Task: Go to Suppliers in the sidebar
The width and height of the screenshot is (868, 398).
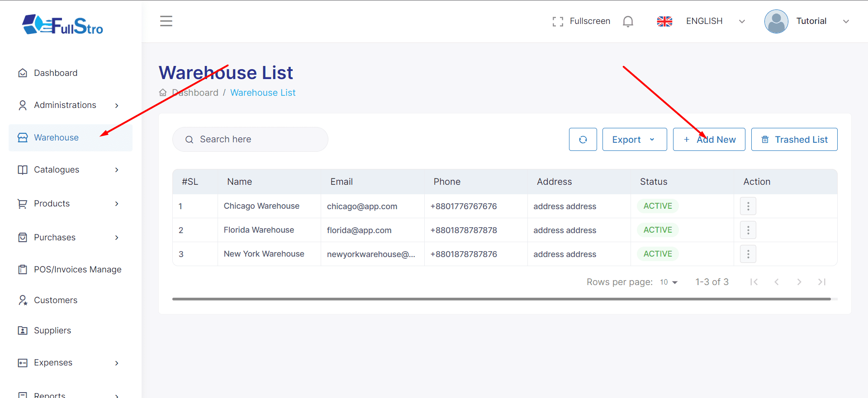Action: click(x=52, y=331)
